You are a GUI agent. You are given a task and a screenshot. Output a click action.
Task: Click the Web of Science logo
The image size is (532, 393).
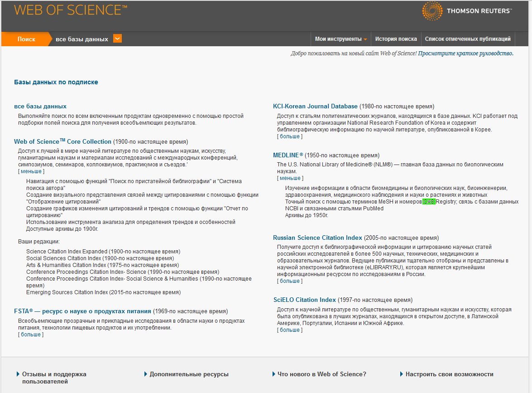click(x=71, y=10)
